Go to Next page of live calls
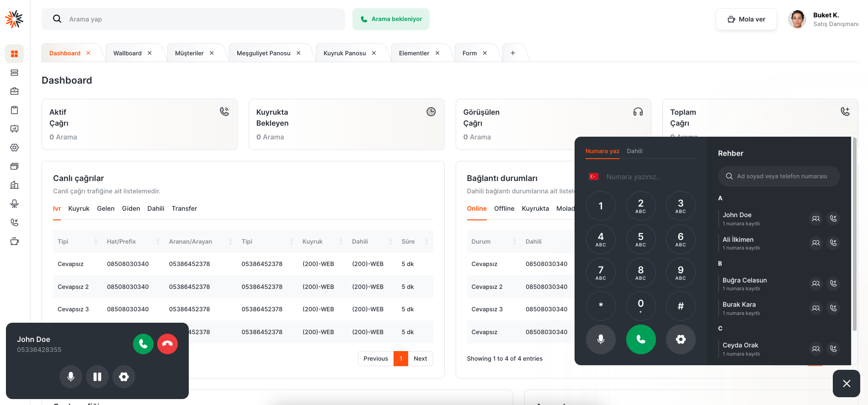 click(420, 359)
